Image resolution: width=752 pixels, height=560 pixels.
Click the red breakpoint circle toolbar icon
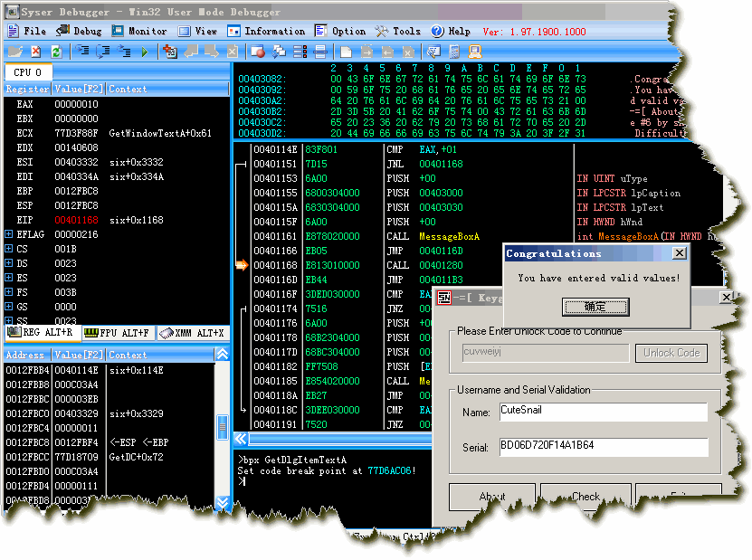tap(258, 52)
